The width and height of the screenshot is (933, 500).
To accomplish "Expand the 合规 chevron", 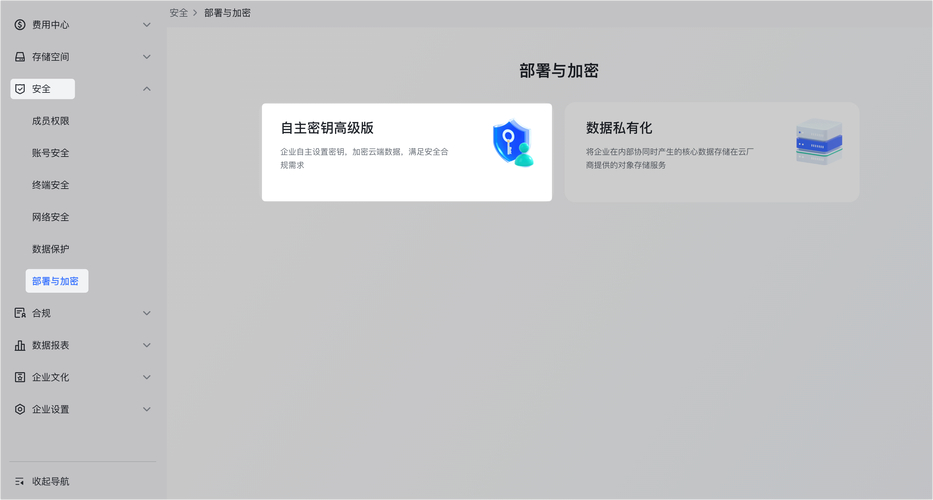I will (x=146, y=313).
